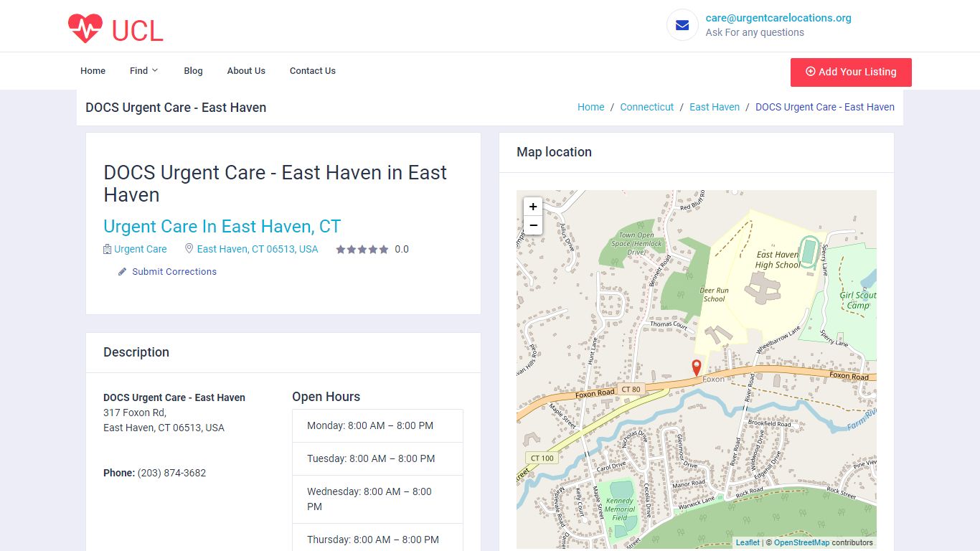Click the pencil icon beside Submit Corrections

[x=123, y=272]
